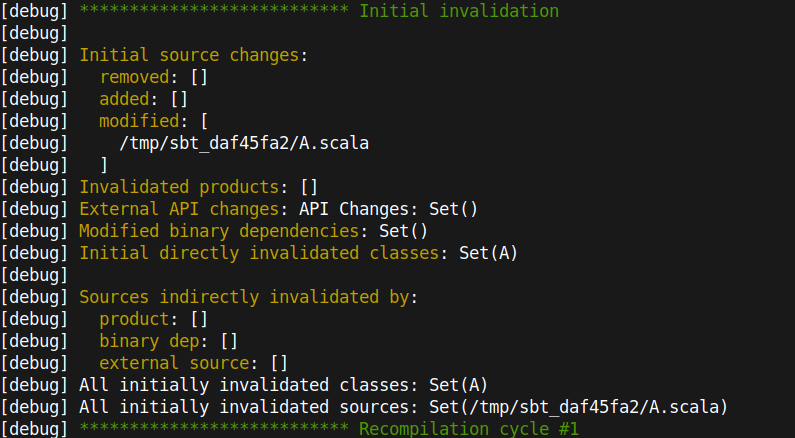Click the 'modified: [' line

153,121
